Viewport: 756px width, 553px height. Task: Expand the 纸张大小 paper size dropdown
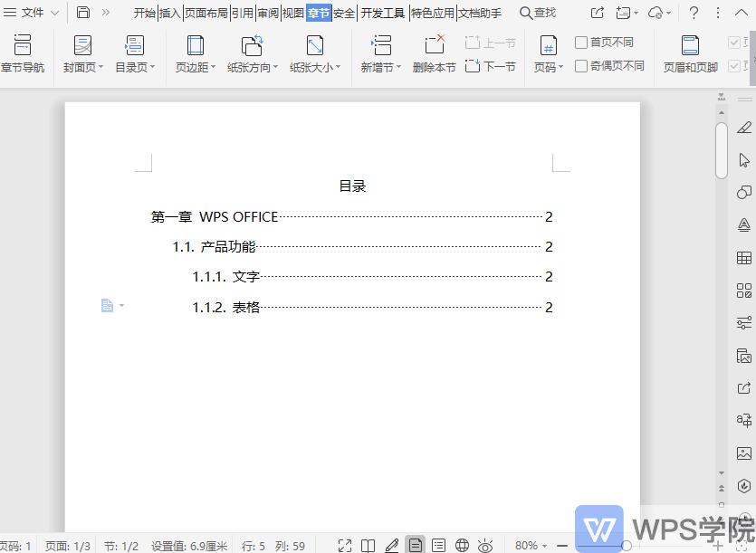click(315, 54)
